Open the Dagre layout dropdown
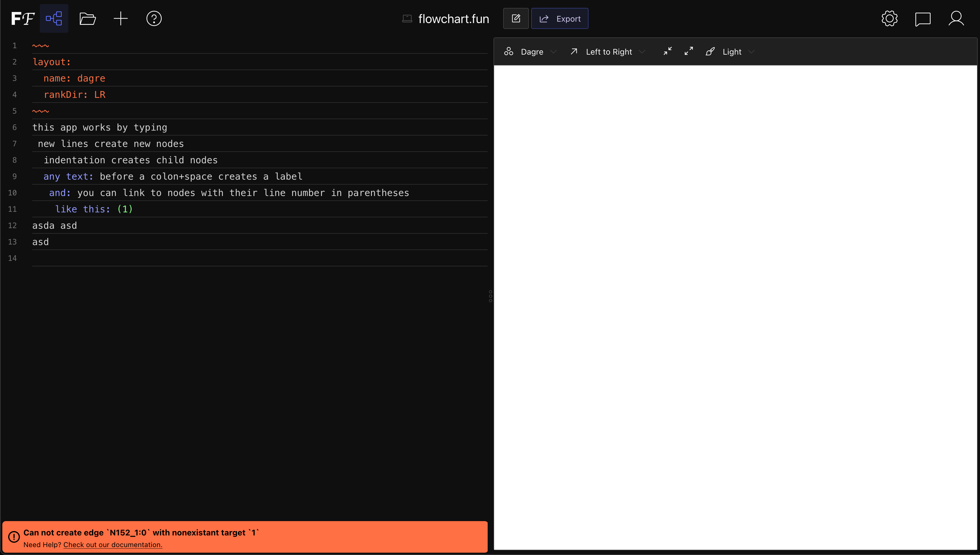The height and width of the screenshot is (555, 980). (532, 51)
